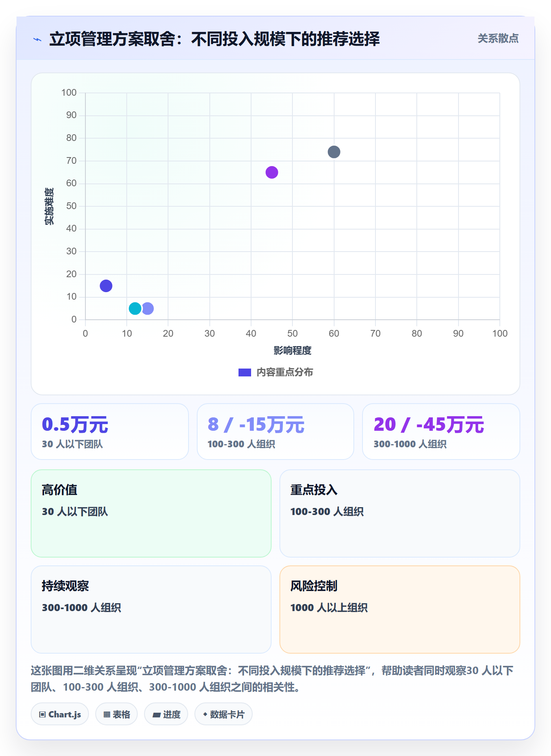Click the cyan scatter point

tap(135, 308)
